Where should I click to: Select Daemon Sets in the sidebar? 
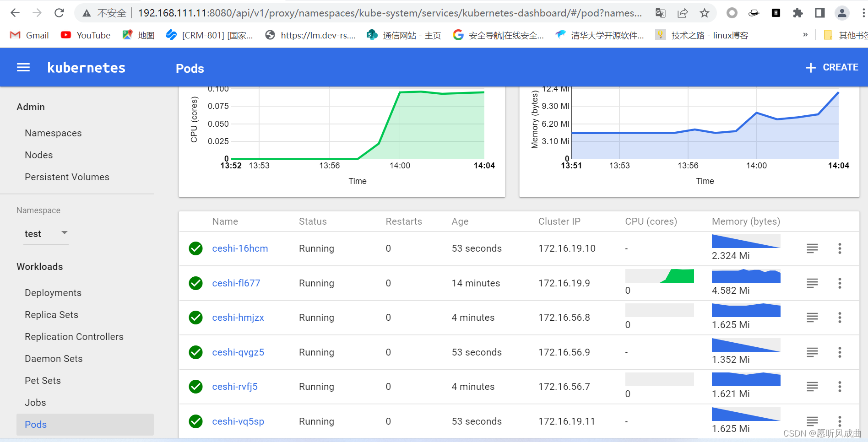pos(54,359)
